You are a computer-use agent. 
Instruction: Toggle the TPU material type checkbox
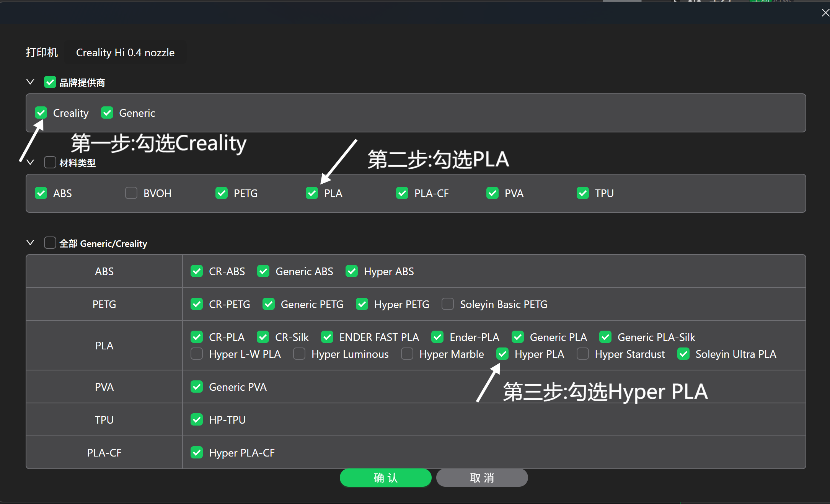coord(583,193)
